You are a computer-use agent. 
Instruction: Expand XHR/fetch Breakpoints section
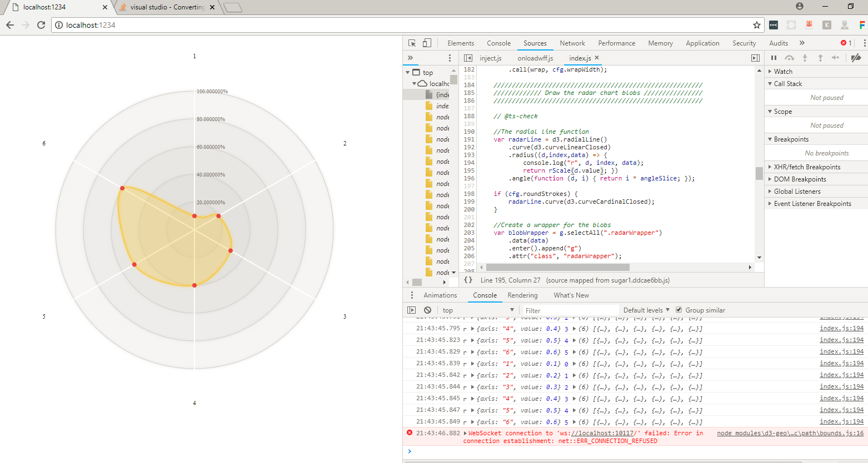pos(807,167)
